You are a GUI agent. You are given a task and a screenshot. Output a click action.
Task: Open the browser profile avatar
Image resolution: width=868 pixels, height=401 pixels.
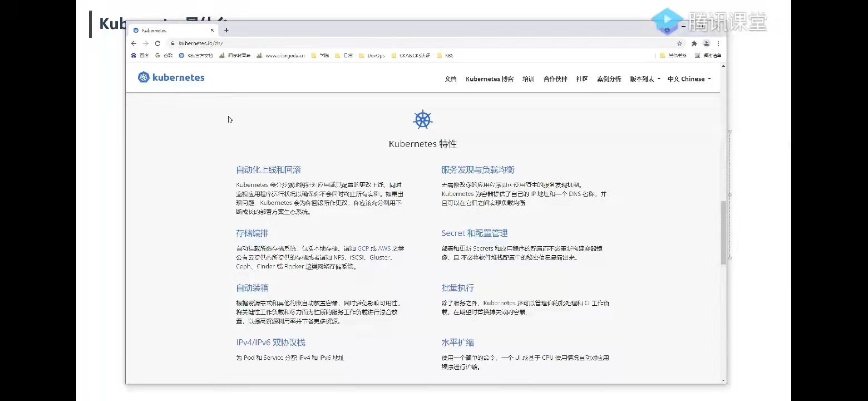[706, 43]
